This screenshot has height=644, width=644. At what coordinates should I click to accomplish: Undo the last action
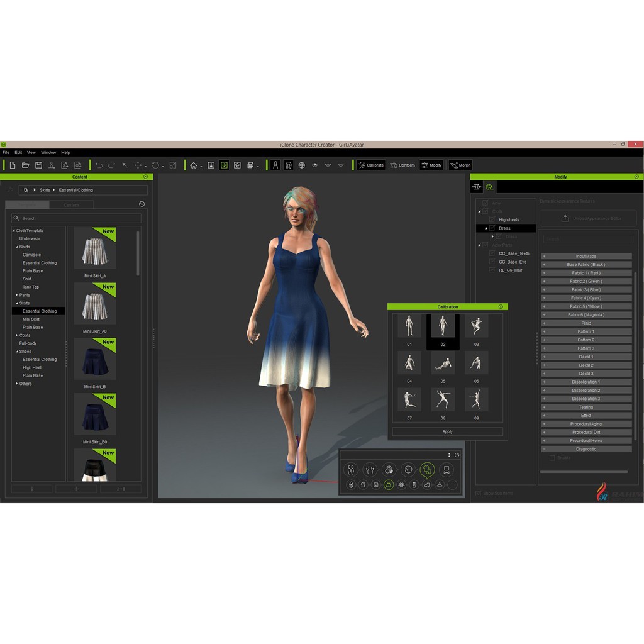click(99, 165)
